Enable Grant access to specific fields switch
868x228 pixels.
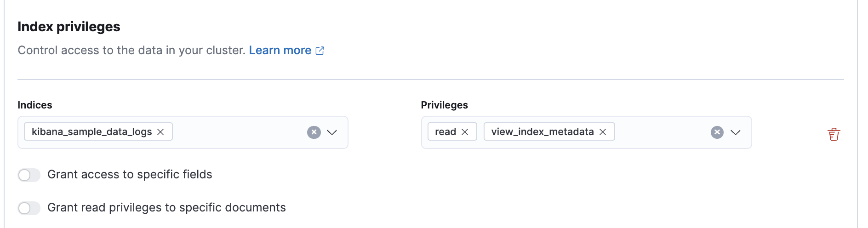point(29,175)
